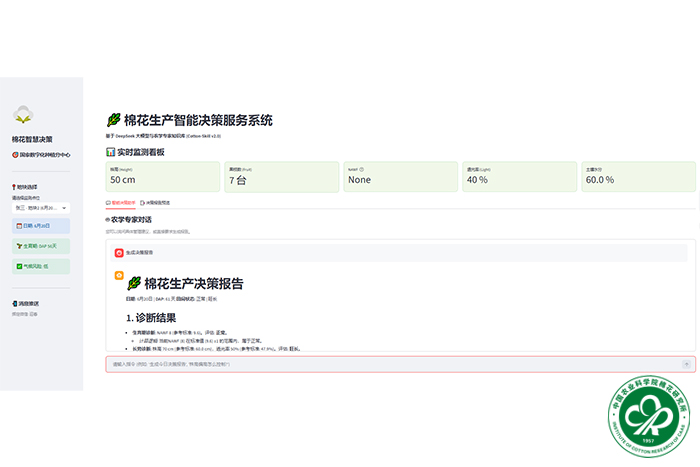Screen dimensions: 700x467
Task: Click the date 6月20日 info box
Action: click(x=41, y=226)
